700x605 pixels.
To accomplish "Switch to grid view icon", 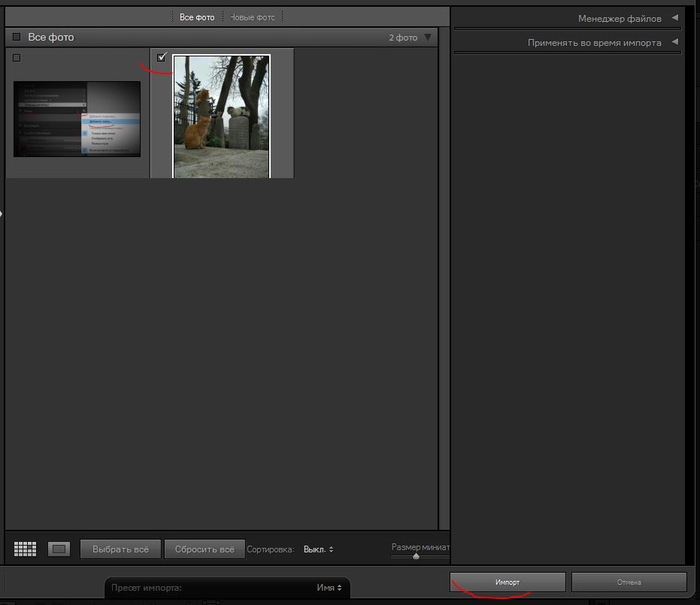I will click(25, 549).
